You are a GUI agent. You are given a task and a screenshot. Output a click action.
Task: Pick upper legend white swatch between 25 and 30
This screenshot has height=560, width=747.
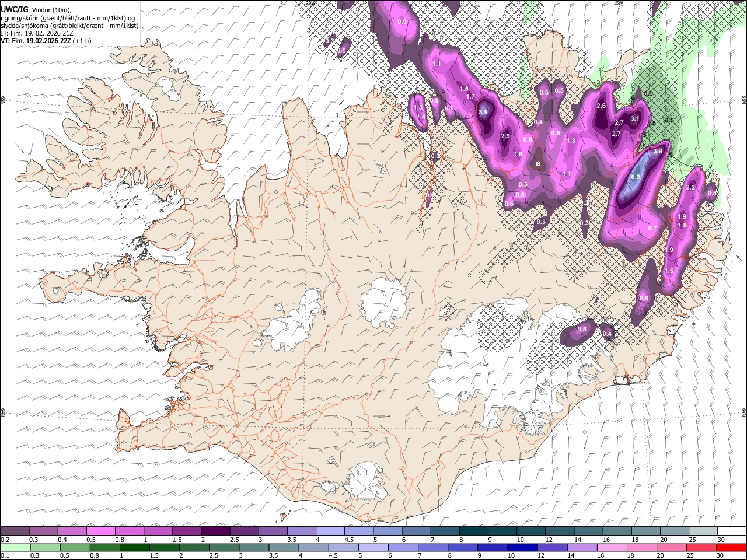(x=703, y=531)
